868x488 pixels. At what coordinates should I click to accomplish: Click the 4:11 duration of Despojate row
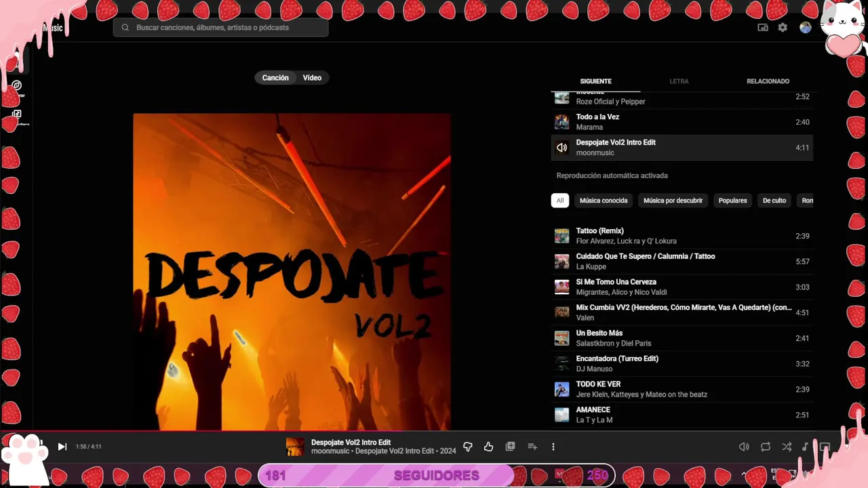click(802, 148)
